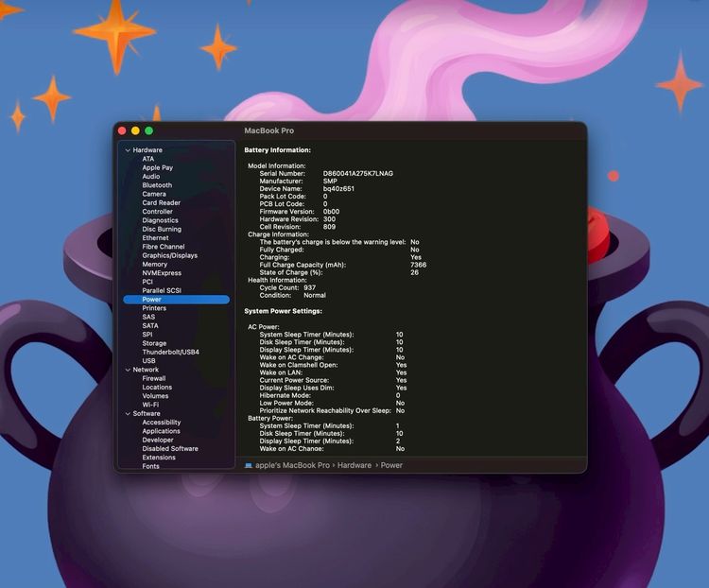Open NVMExpress entry
Viewport: 709px width, 588px height.
click(162, 273)
